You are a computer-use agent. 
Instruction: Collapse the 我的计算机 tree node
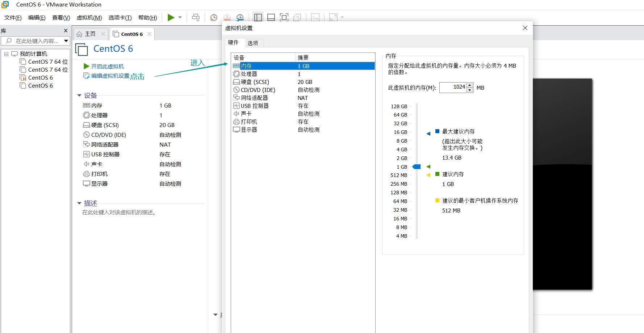[6, 54]
